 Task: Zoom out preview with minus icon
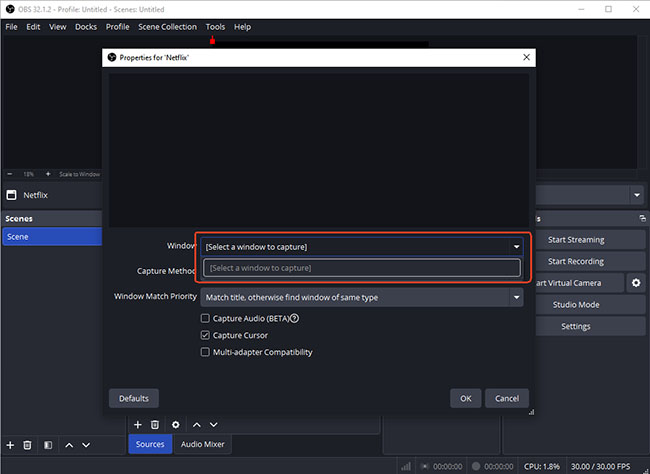tap(10, 174)
